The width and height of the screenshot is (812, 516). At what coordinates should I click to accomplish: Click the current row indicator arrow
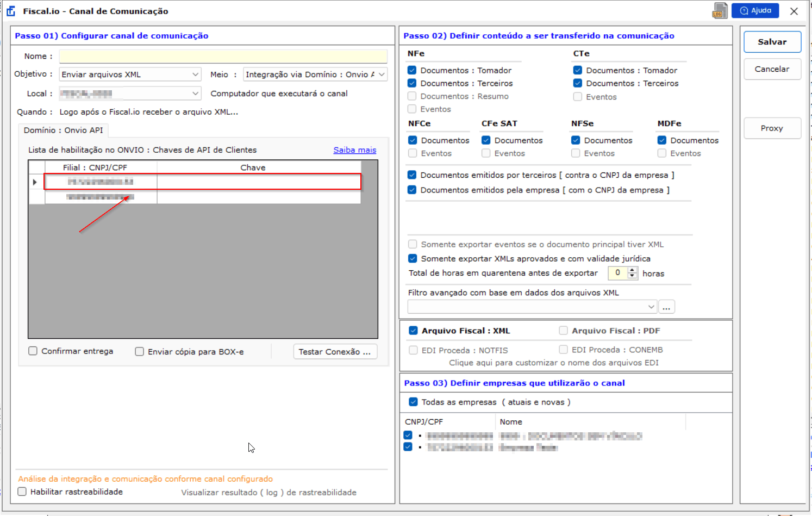pyautogui.click(x=36, y=182)
